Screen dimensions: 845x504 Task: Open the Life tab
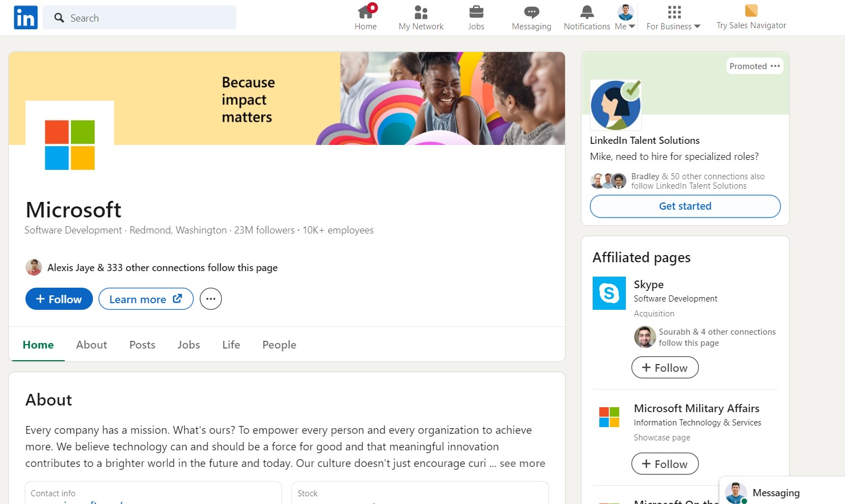pyautogui.click(x=231, y=345)
